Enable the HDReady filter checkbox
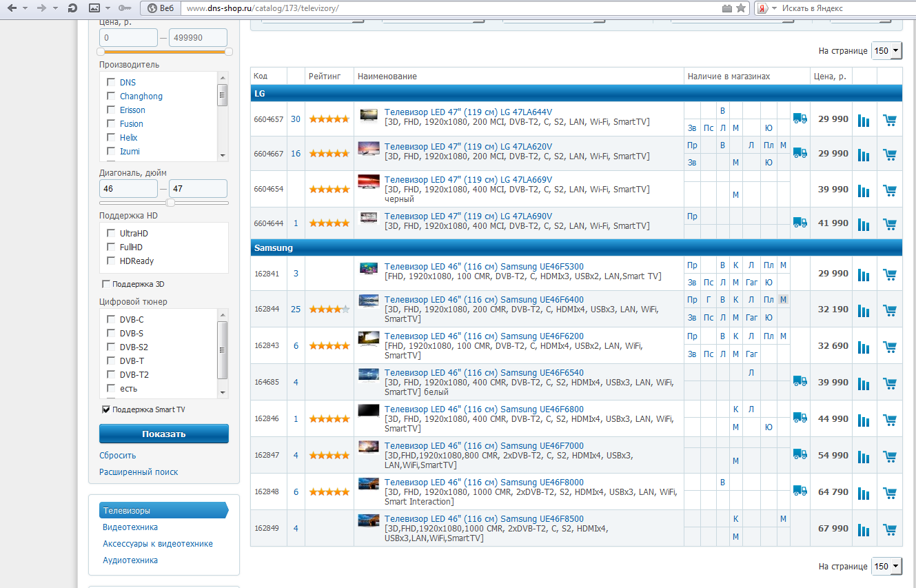This screenshot has height=588, width=916. coord(110,261)
